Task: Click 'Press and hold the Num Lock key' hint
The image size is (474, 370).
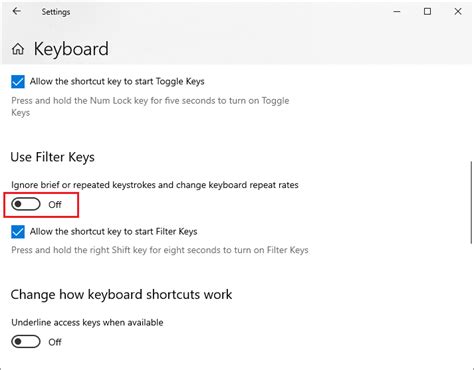Action: point(150,107)
